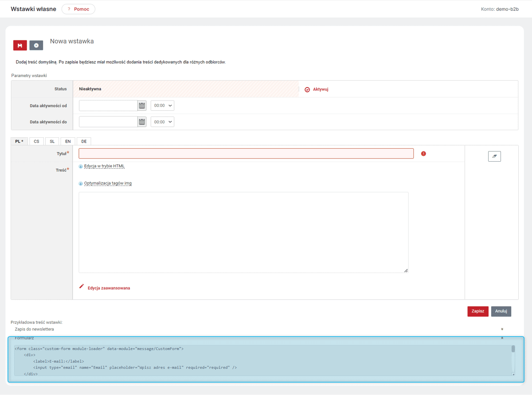Screen dimensions: 532x395
Task: Switch to the DE language tab
Action: (84, 141)
